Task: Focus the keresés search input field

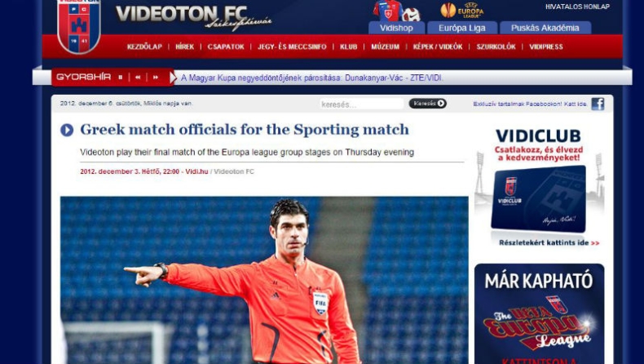Action: pos(361,104)
